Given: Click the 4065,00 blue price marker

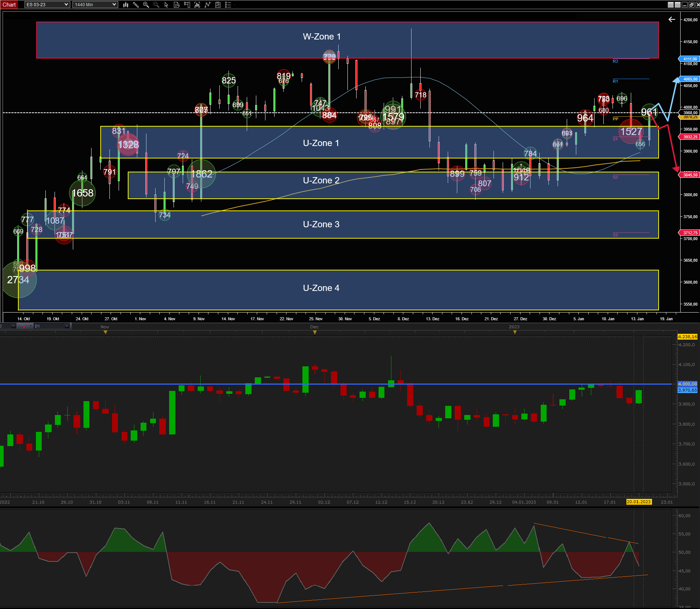Looking at the screenshot, I should 689,79.
